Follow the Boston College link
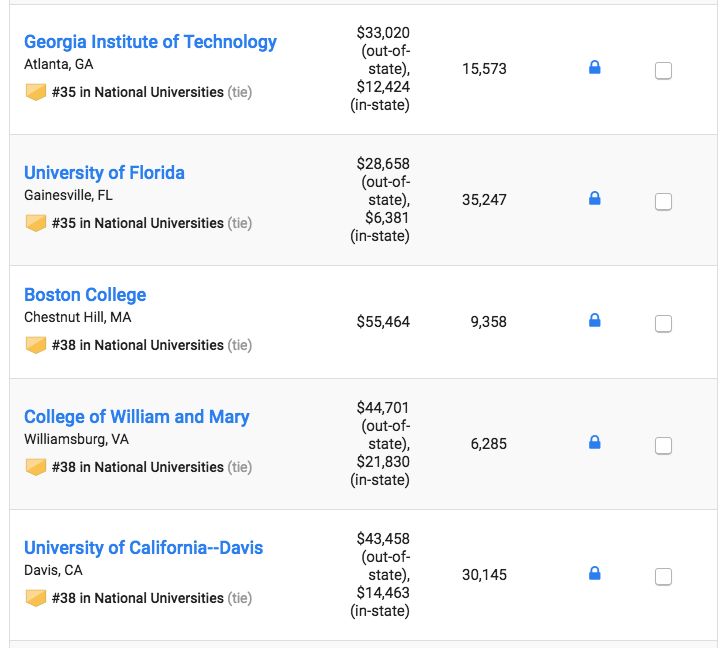This screenshot has width=728, height=648. tap(85, 295)
